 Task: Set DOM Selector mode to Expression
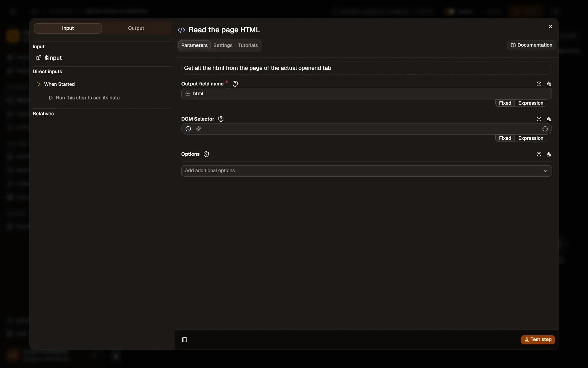point(531,138)
